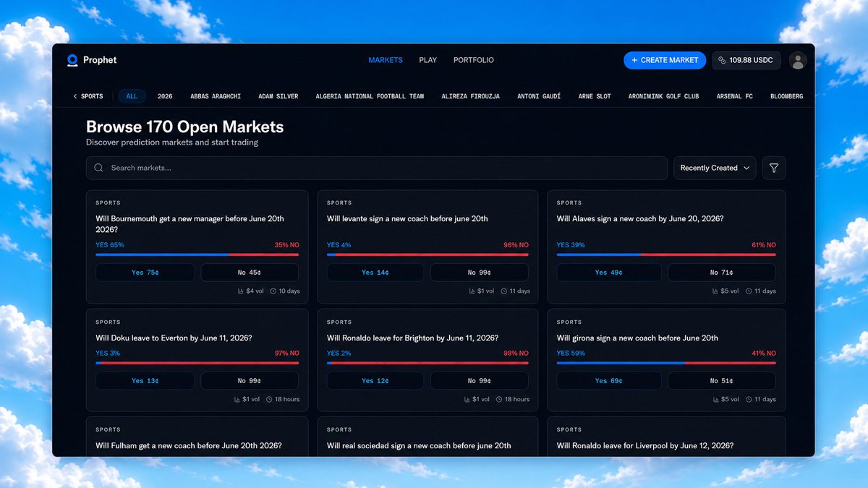Filter by Arsenal FC tag
Screen dimensions: 868x488
[x=735, y=96]
